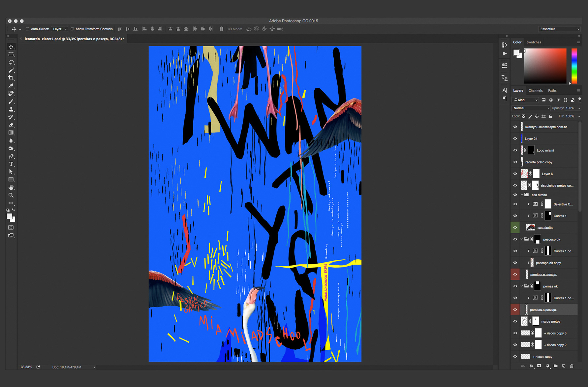Select the Type tool
This screenshot has height=387, width=588.
click(x=11, y=164)
